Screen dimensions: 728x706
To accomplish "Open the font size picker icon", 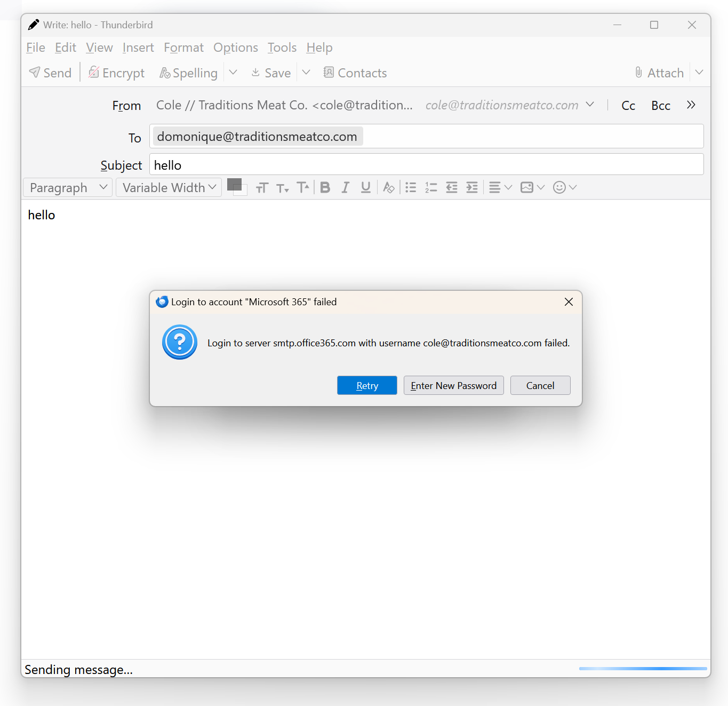I will 262,187.
